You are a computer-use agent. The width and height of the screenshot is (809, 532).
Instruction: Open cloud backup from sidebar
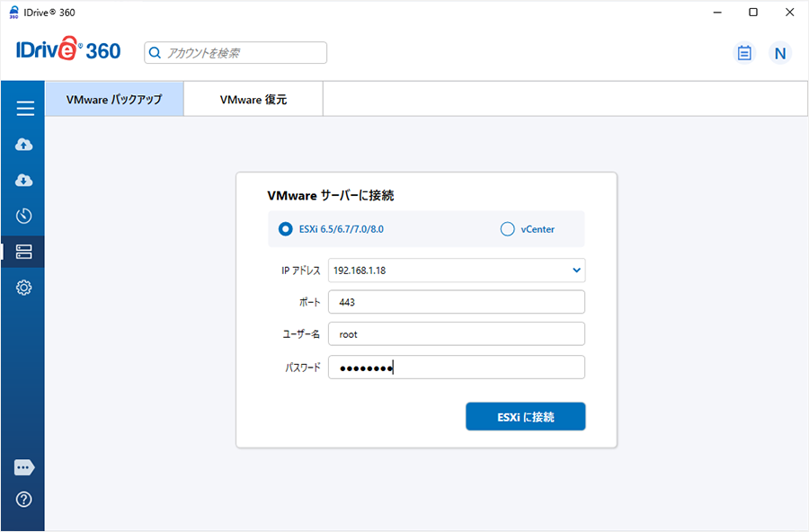pyautogui.click(x=24, y=145)
